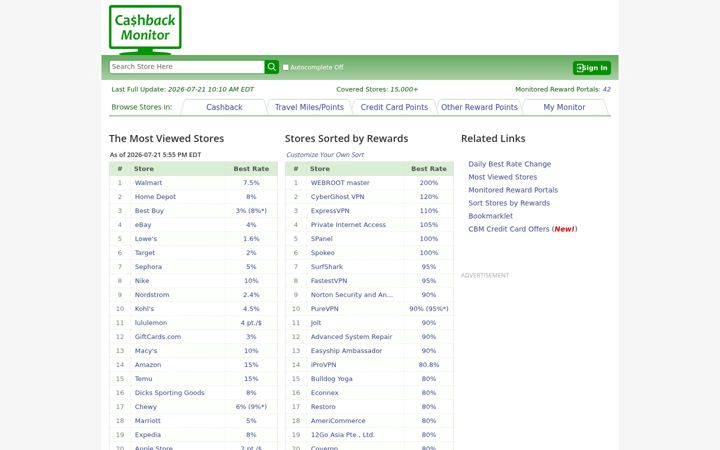This screenshot has height=450, width=720.
Task: Click the Bookmarklet link
Action: [x=490, y=216]
